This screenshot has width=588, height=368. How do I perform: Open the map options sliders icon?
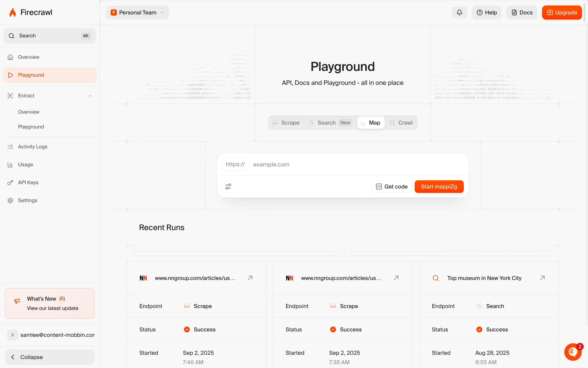pos(228,186)
